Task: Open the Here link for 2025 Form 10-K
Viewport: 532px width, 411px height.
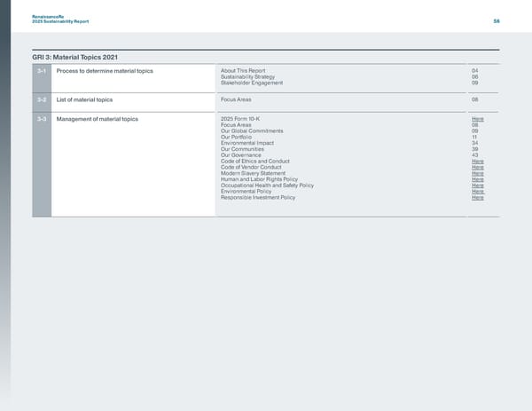Action: (x=477, y=119)
